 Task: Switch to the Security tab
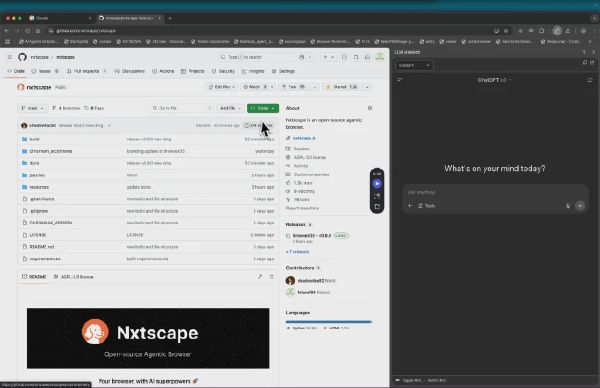pos(223,71)
